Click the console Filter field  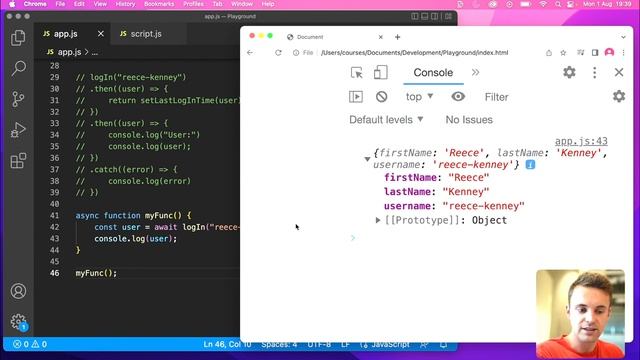click(x=496, y=97)
